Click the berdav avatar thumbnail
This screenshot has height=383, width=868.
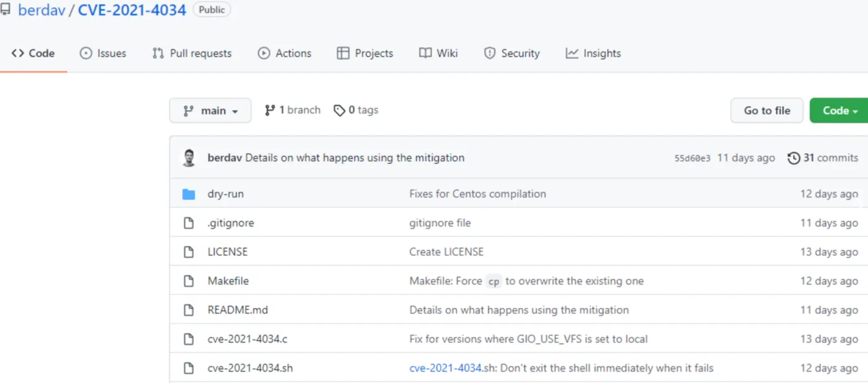(x=189, y=158)
